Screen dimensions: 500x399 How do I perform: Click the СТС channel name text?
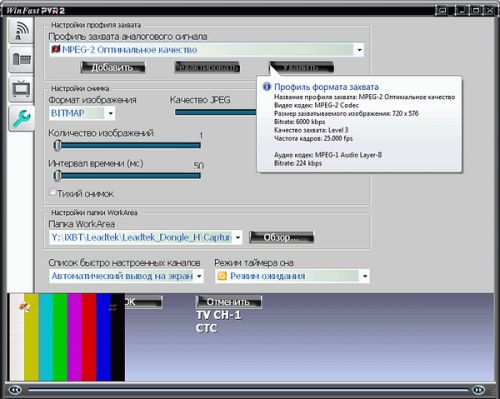[x=207, y=328]
